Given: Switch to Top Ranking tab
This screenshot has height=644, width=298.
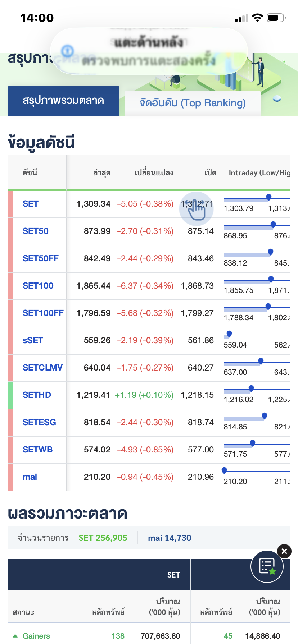Looking at the screenshot, I should [x=193, y=103].
